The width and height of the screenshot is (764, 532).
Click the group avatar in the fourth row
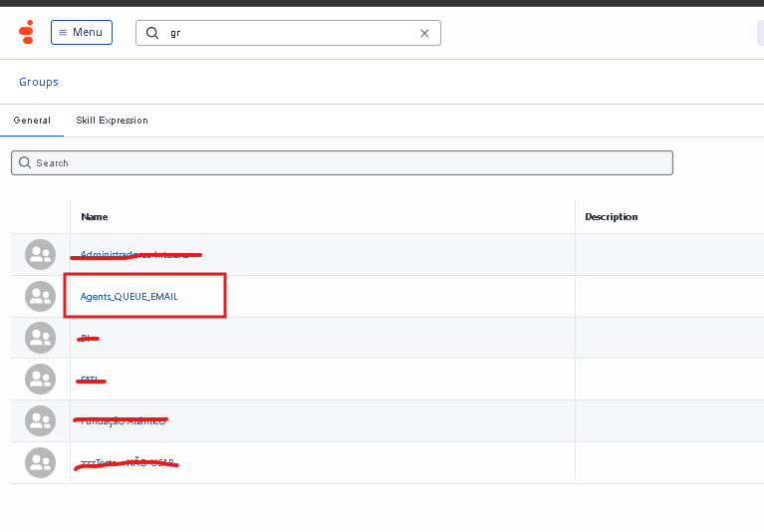(40, 380)
